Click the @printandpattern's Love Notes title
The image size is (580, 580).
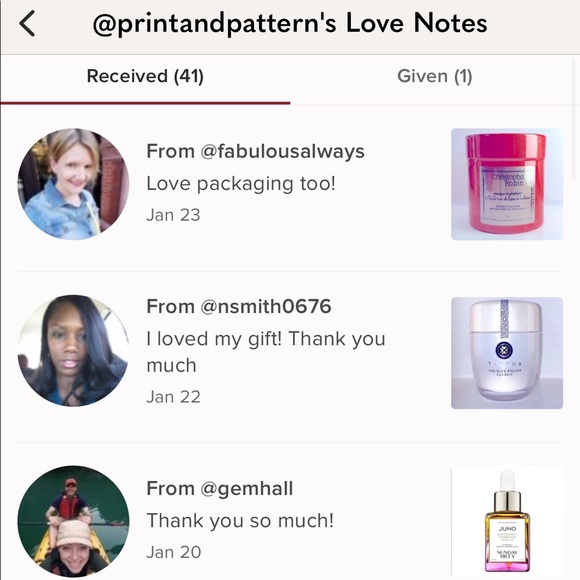[x=290, y=23]
